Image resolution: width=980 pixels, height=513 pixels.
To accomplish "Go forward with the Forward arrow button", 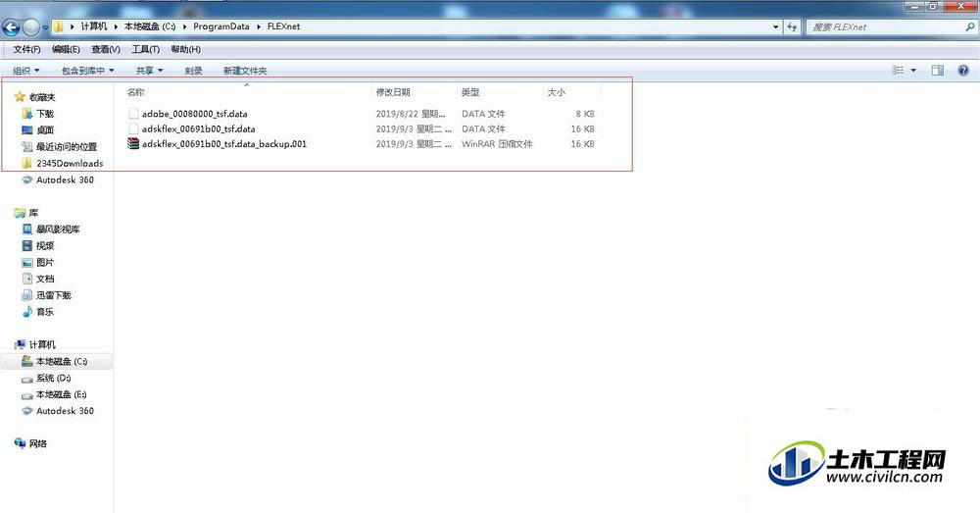I will [x=30, y=27].
